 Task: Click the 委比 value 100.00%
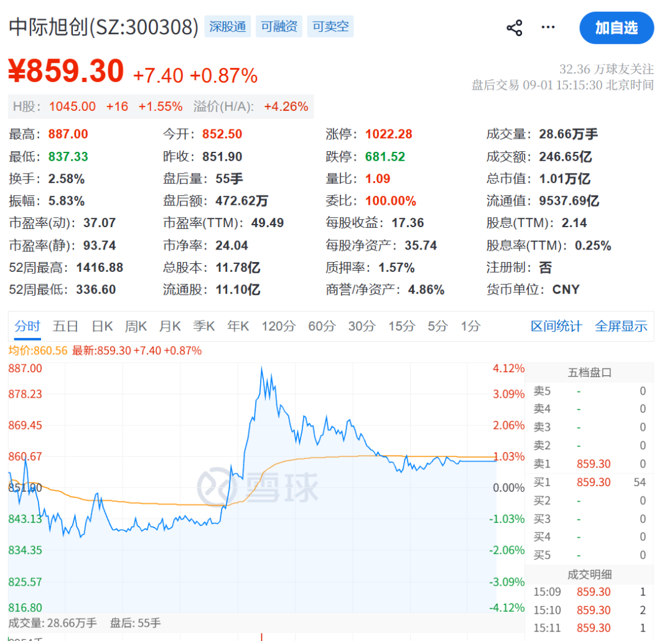[x=390, y=201]
